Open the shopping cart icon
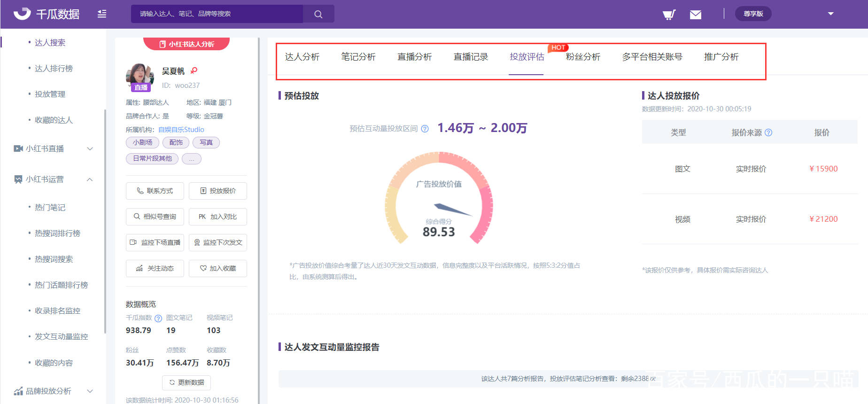 [669, 15]
